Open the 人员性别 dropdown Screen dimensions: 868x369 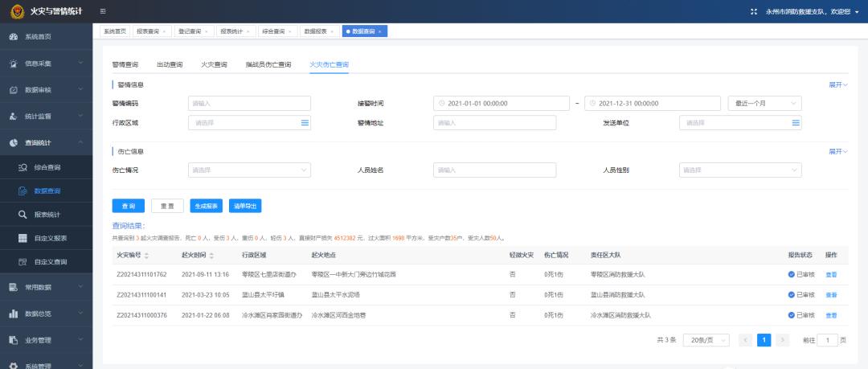click(x=740, y=170)
